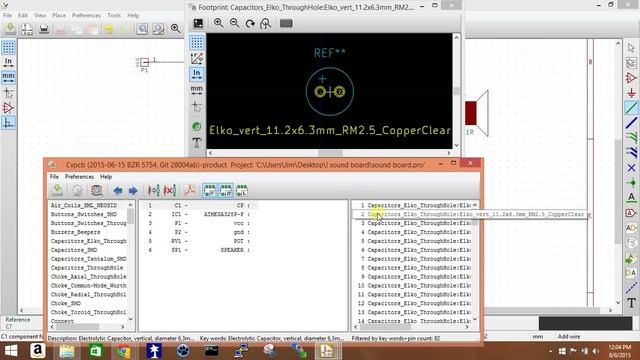This screenshot has width=640, height=360.
Task: Select no-connect flag tool in Eeschema
Action: tap(631, 168)
